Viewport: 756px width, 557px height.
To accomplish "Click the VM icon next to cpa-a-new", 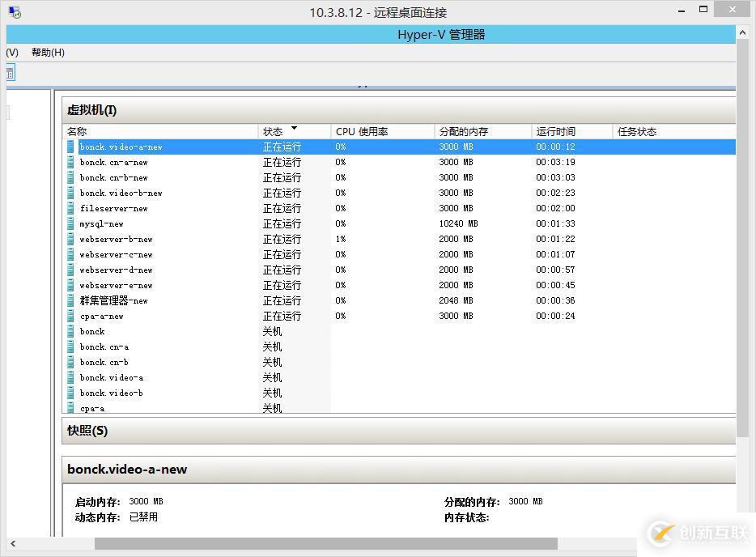I will point(71,317).
